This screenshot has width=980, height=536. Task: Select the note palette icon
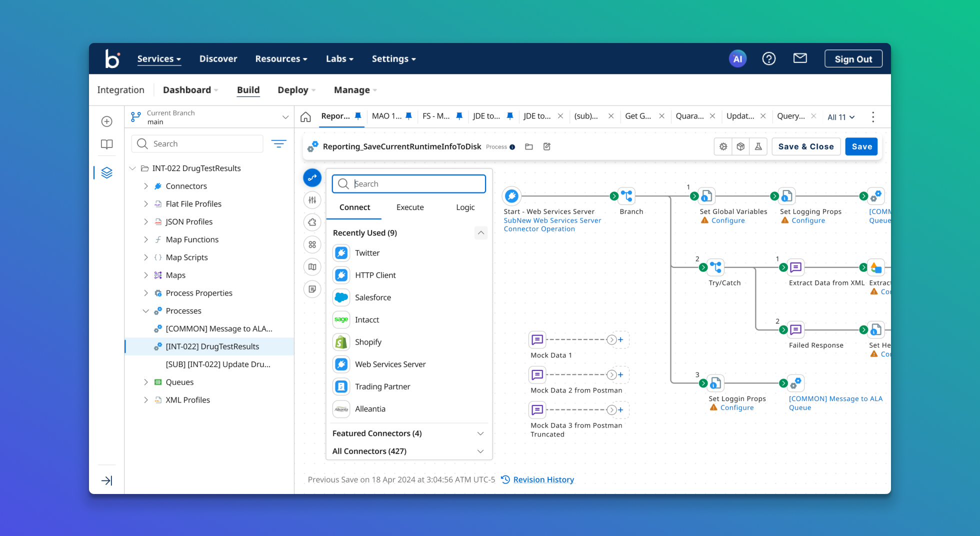point(312,289)
